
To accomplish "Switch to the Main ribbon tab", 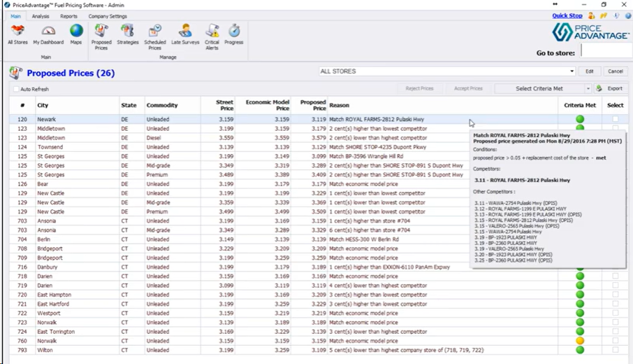I will point(16,16).
